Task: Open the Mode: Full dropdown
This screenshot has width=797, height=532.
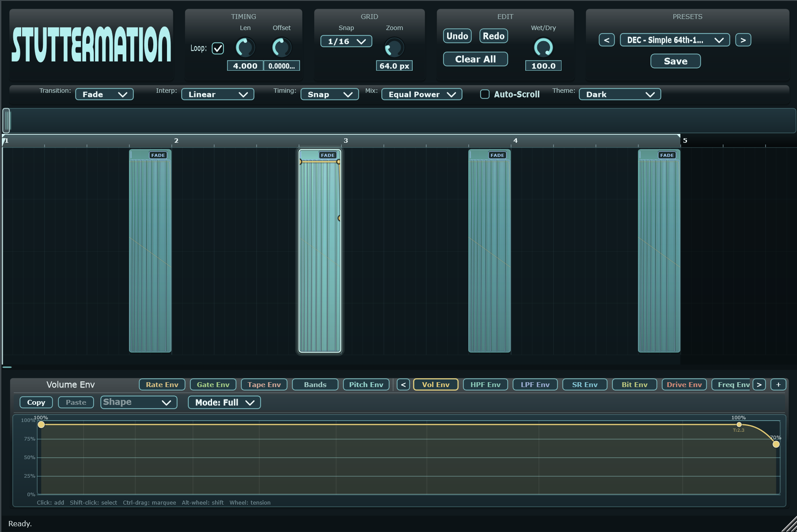Action: [224, 402]
